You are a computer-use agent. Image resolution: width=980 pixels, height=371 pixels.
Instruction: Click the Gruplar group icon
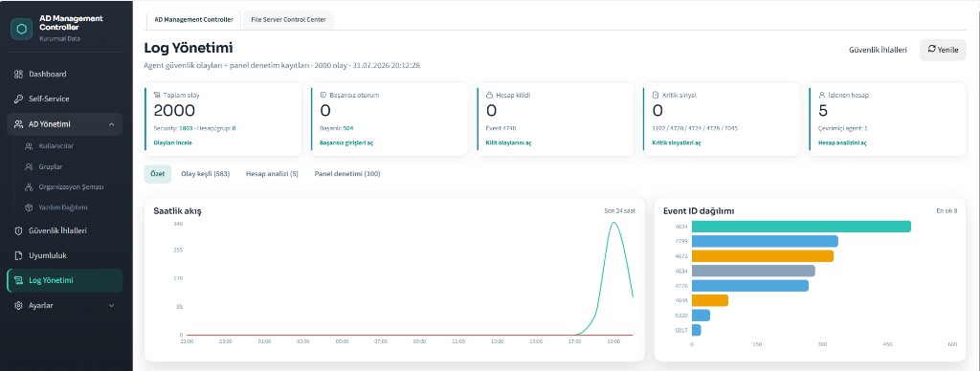(29, 166)
